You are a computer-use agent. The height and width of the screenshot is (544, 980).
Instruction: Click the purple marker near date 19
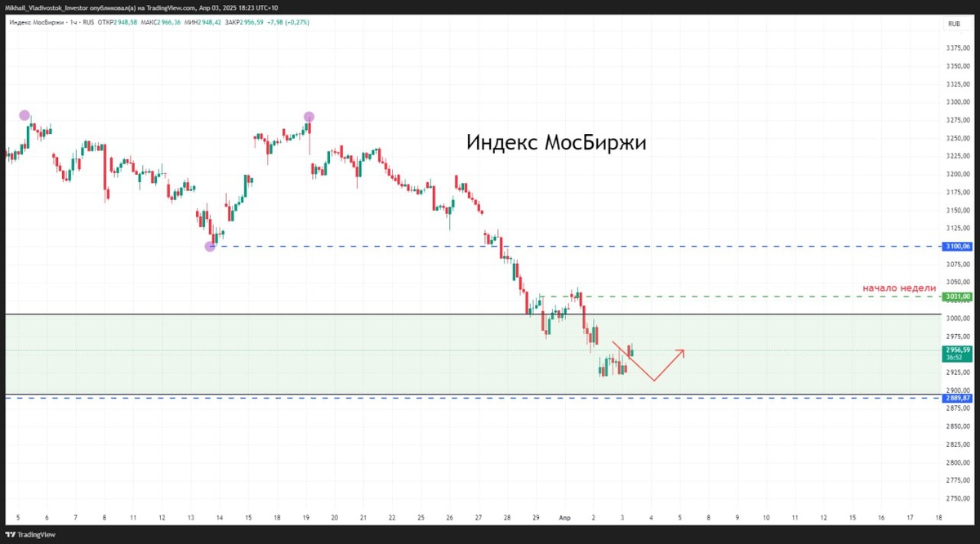click(310, 117)
